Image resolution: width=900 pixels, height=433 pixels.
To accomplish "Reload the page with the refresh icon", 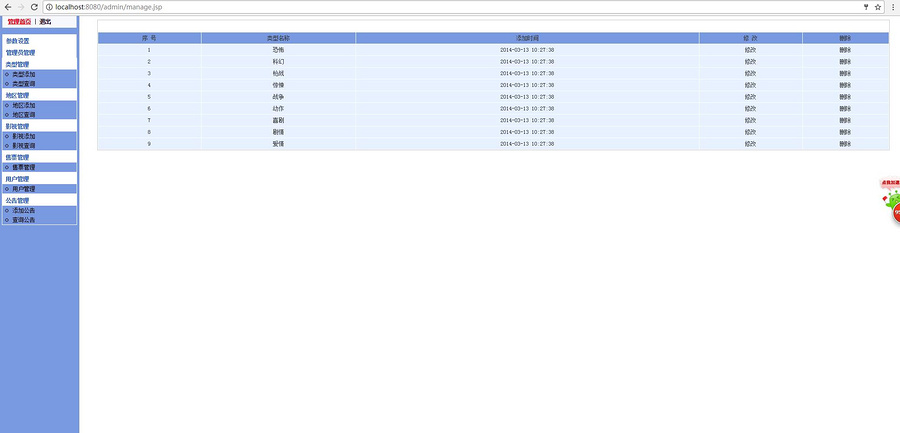I will (34, 7).
